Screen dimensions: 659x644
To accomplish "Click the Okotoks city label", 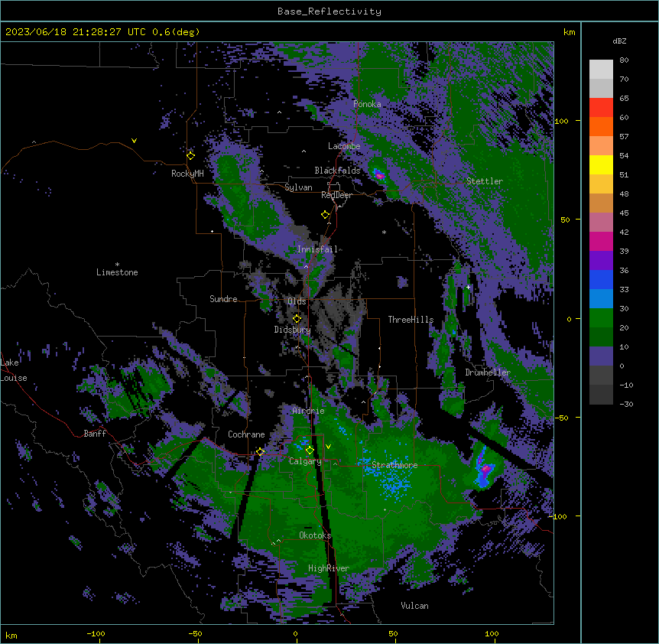I will pyautogui.click(x=315, y=535).
